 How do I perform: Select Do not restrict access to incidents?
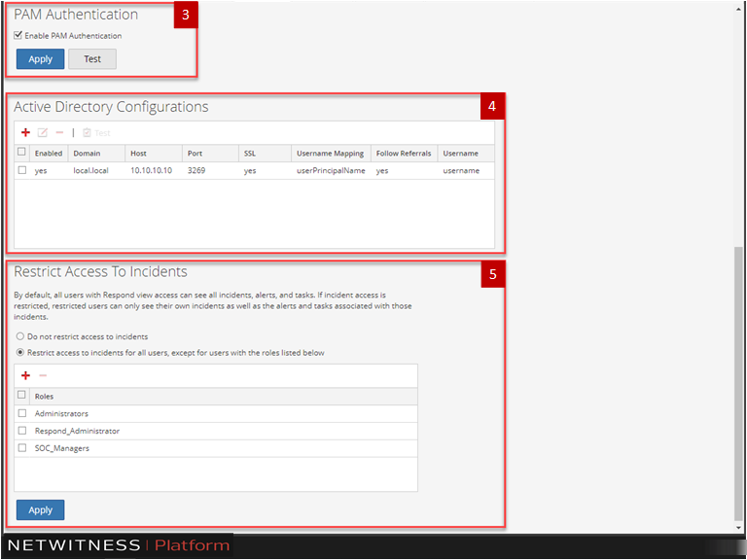[20, 336]
